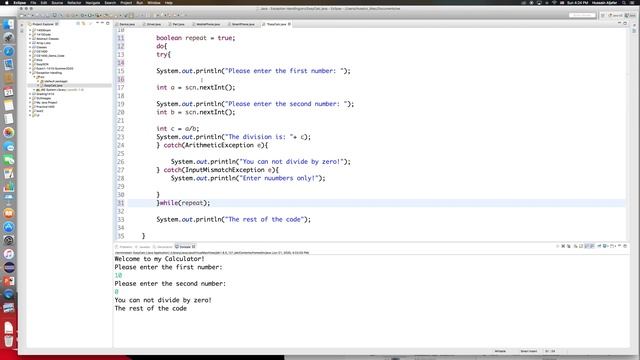The image size is (640, 360).
Task: Expand the My Java Project node
Action: (30, 102)
